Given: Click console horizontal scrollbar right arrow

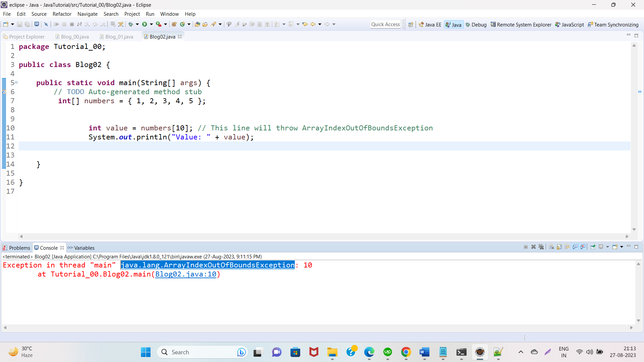Looking at the screenshot, I should point(632,327).
